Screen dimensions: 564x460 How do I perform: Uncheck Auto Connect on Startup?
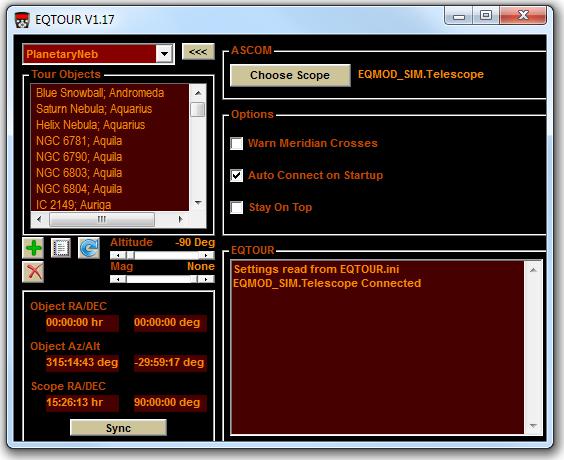(x=236, y=175)
